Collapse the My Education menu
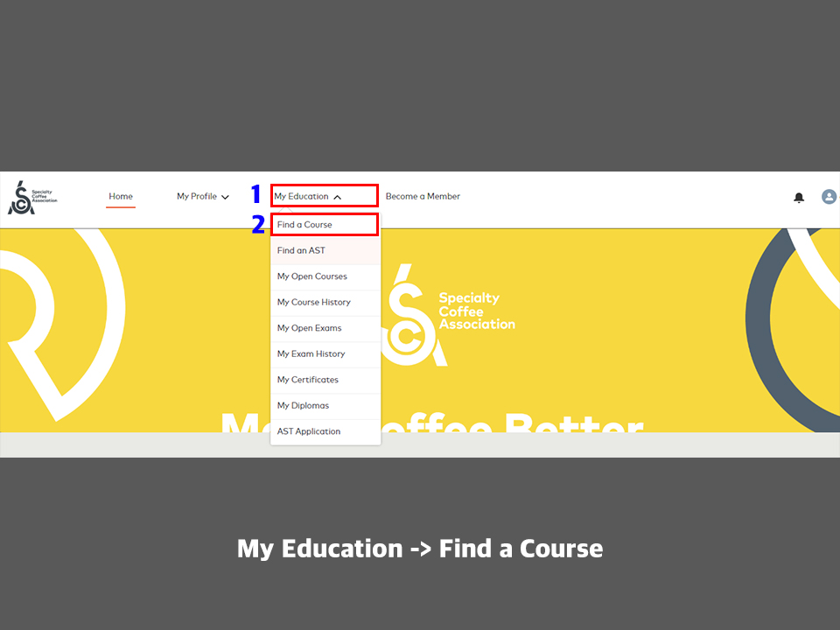The width and height of the screenshot is (840, 630). (307, 196)
